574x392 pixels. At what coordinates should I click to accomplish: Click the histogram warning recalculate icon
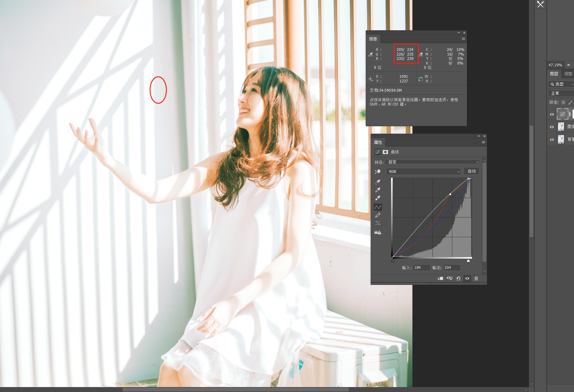pos(378,232)
